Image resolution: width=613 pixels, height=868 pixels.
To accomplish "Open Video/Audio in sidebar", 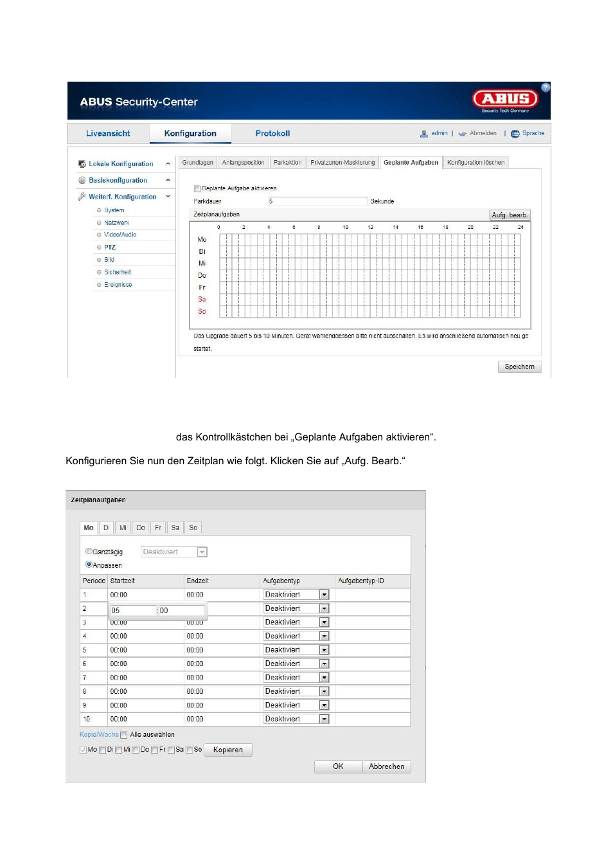I will pos(120,235).
